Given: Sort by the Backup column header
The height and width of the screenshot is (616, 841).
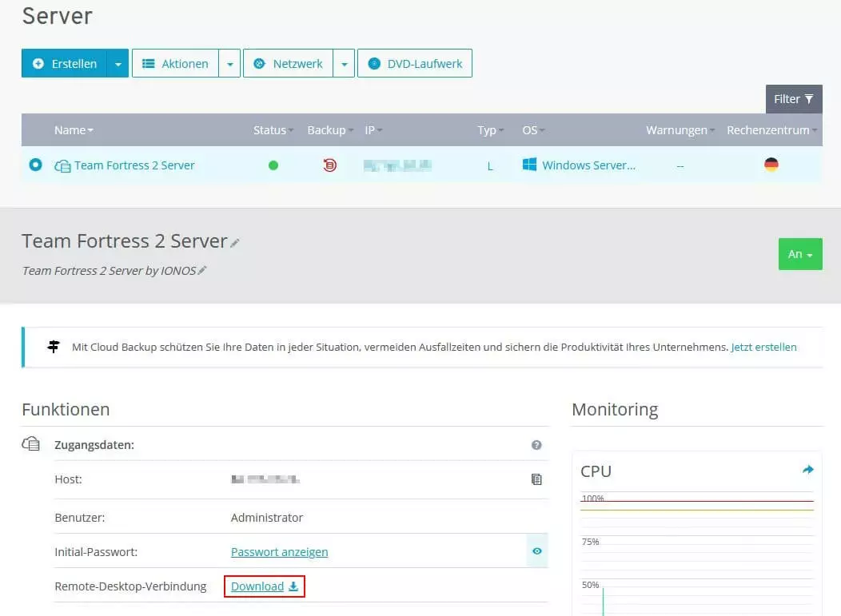Looking at the screenshot, I should (330, 130).
